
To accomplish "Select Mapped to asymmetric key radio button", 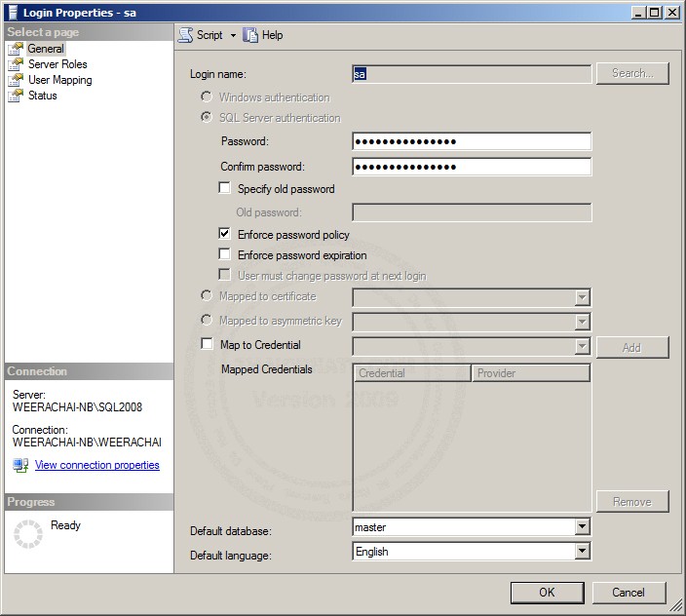I will click(x=206, y=321).
